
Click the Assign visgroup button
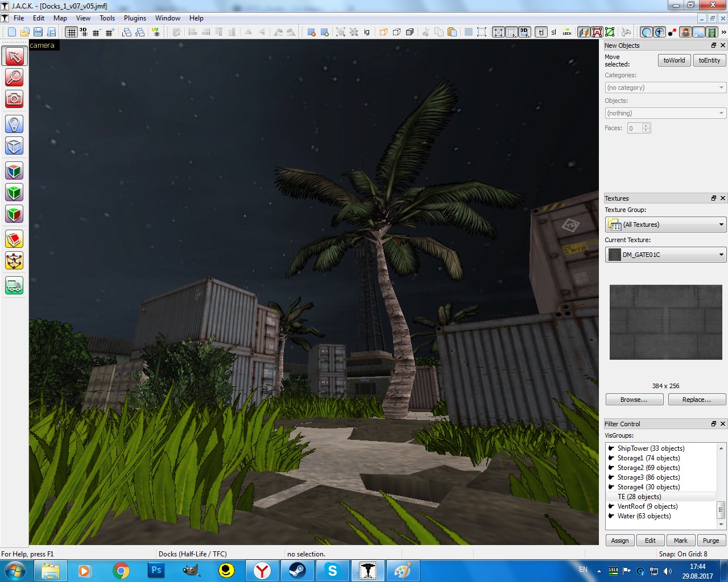[x=620, y=541]
